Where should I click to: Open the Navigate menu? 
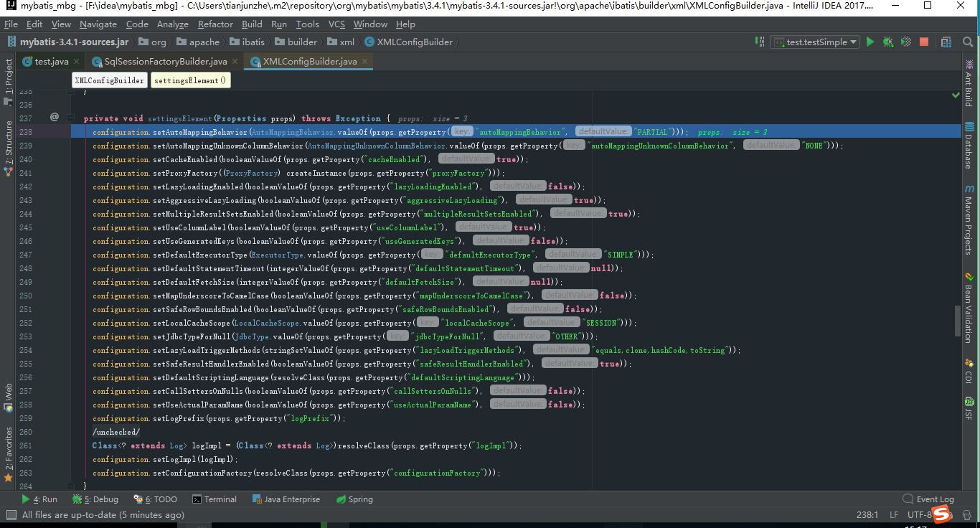pos(98,24)
